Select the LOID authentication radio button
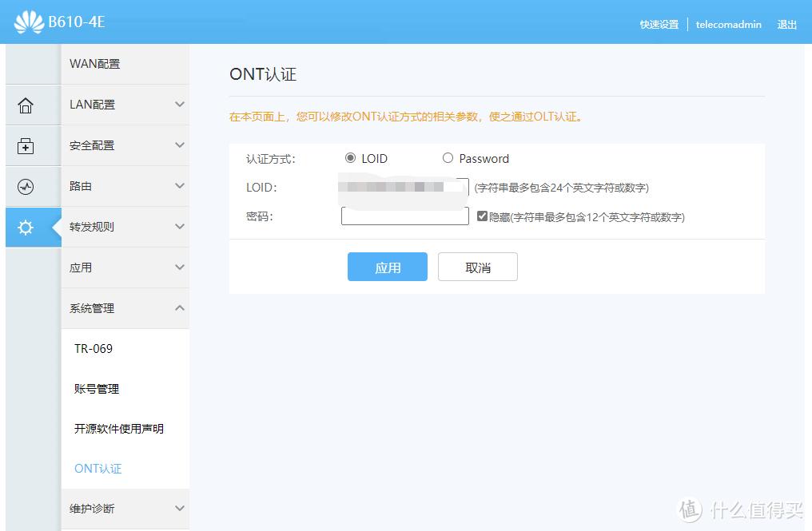Viewport: 812px width, 531px height. [349, 158]
